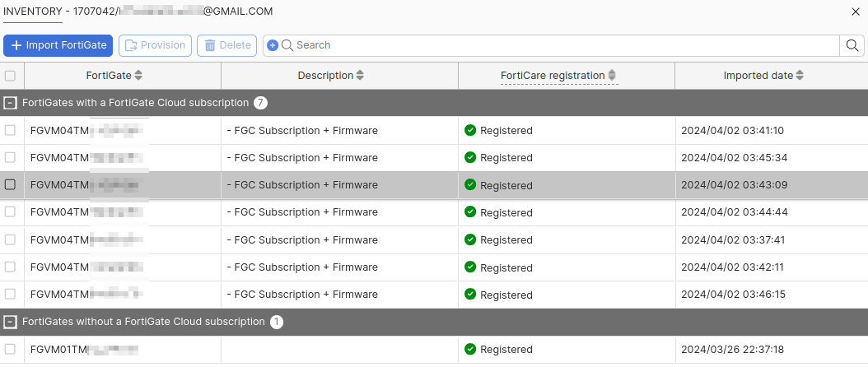Collapse FortiGates with a FortiGate Cloud subscription group
This screenshot has height=367, width=868.
click(x=10, y=103)
